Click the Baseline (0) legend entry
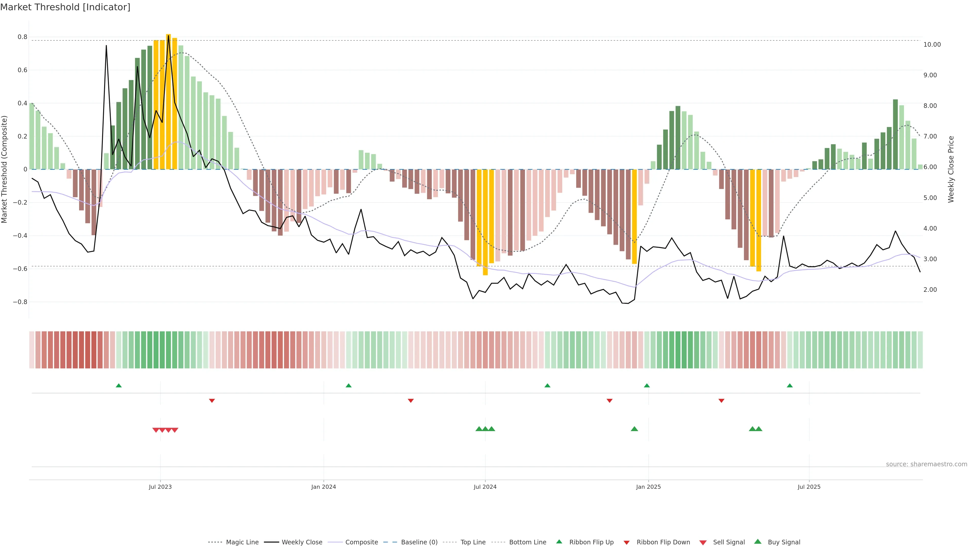 tap(419, 542)
